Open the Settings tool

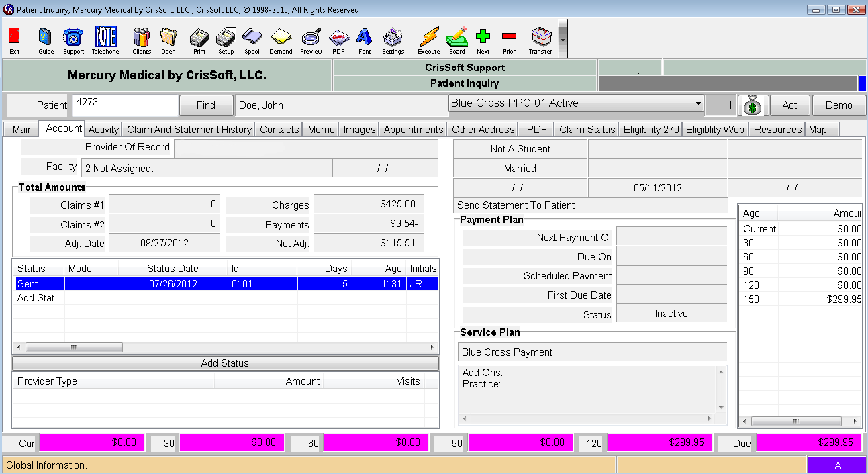pos(393,39)
